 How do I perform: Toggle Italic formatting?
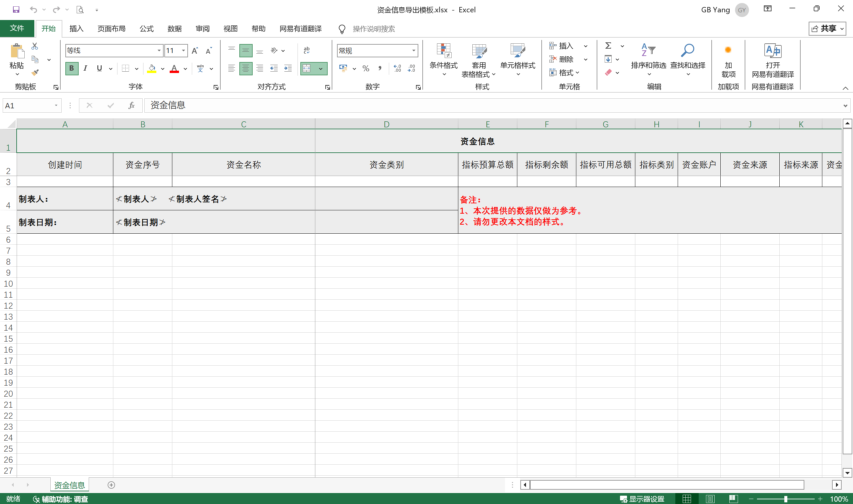point(86,69)
